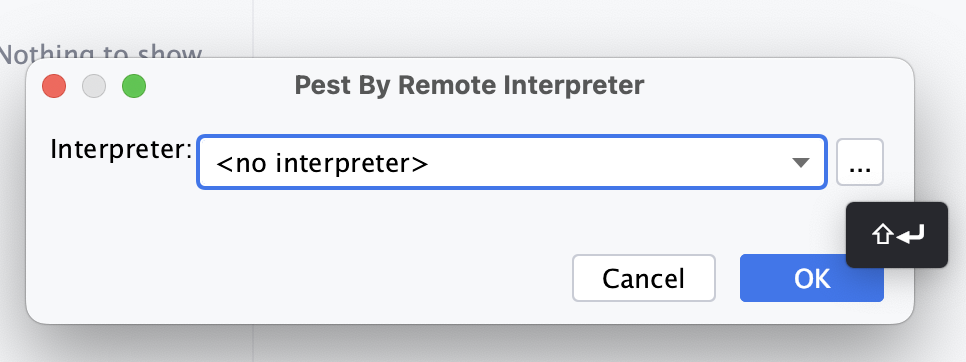Dismiss the dialog using Cancel

tap(644, 278)
